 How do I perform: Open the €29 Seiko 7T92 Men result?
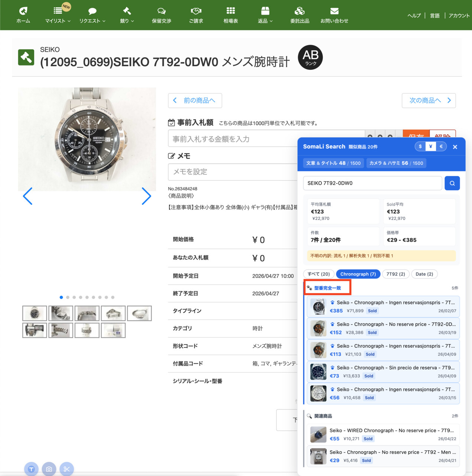coord(383,456)
